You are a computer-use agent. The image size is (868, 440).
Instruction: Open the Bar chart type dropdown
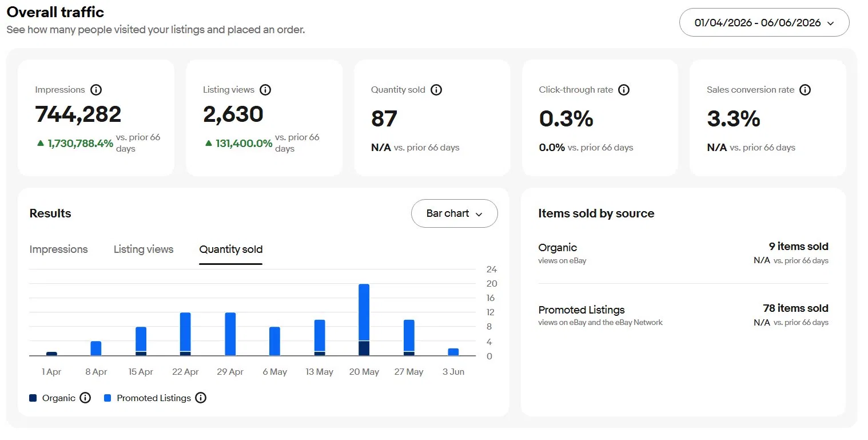point(455,213)
